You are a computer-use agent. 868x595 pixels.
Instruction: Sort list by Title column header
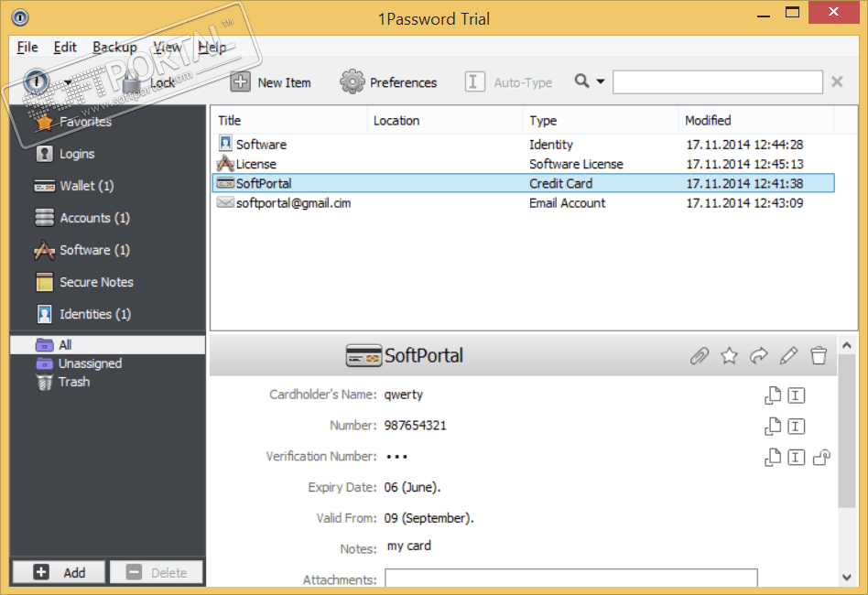pyautogui.click(x=289, y=121)
